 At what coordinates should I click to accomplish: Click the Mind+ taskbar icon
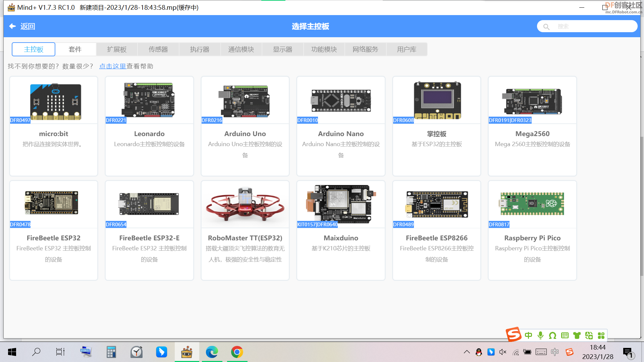point(187,352)
